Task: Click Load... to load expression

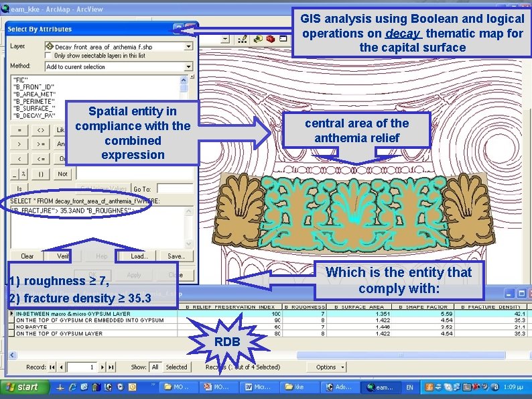Action: coord(139,256)
